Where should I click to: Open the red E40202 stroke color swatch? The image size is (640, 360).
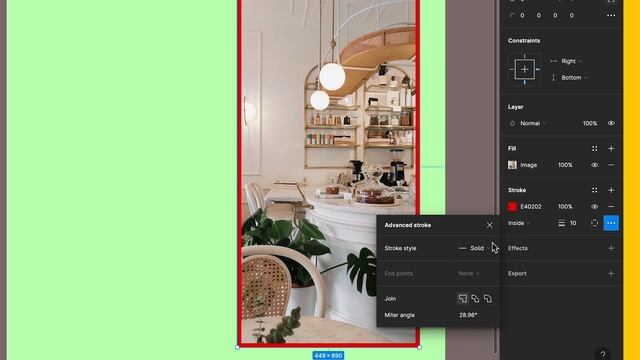(512, 207)
